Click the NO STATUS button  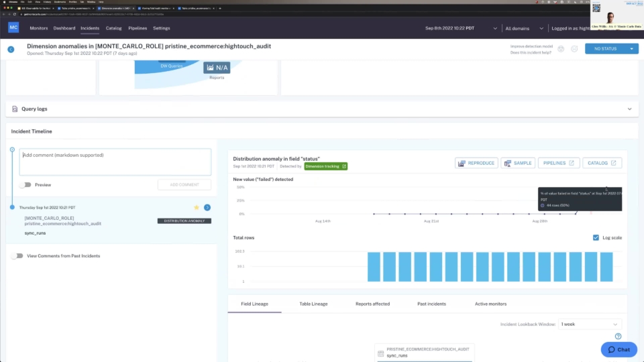coord(606,49)
